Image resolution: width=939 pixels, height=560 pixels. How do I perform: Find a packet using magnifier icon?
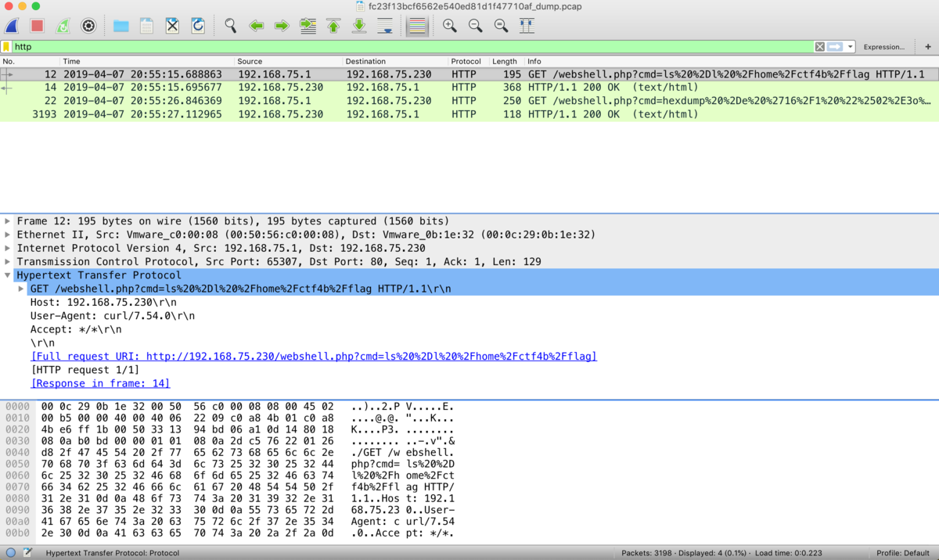[x=230, y=26]
